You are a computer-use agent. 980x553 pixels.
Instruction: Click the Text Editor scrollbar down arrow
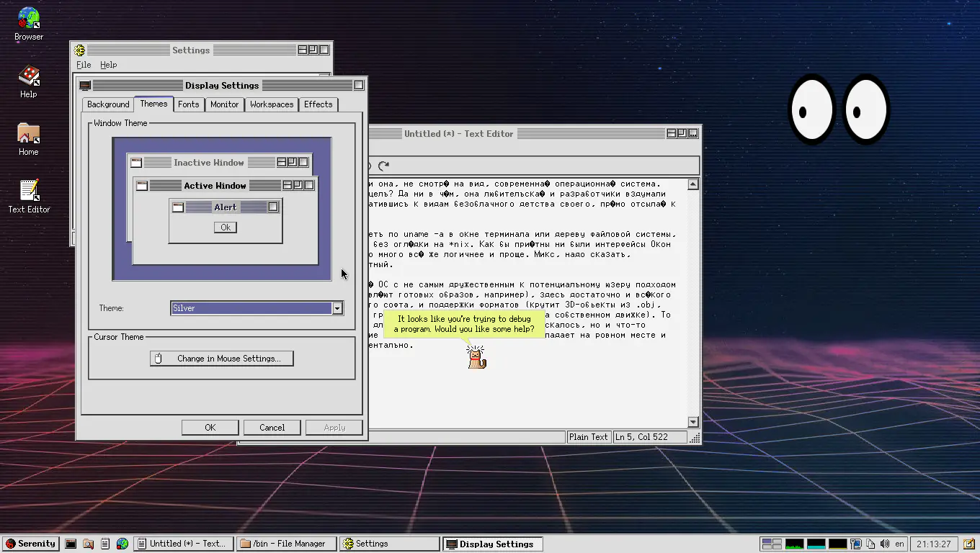(693, 423)
